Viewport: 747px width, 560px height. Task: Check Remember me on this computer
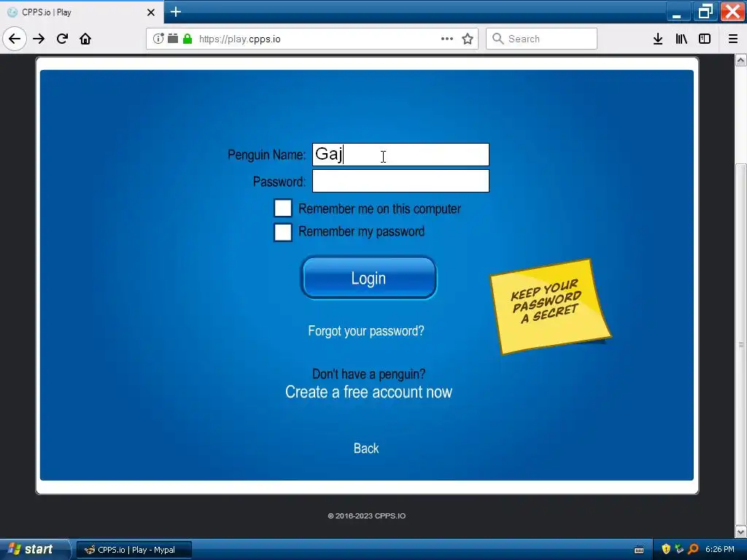(x=283, y=208)
